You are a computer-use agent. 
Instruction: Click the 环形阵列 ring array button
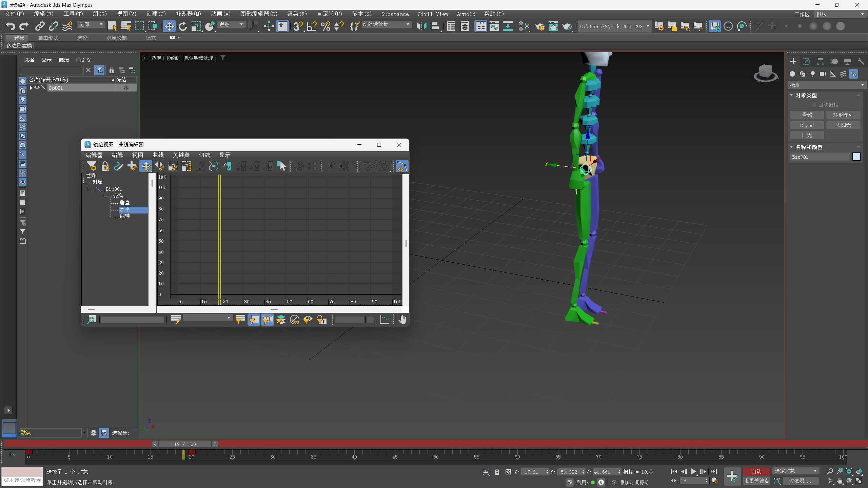click(843, 115)
